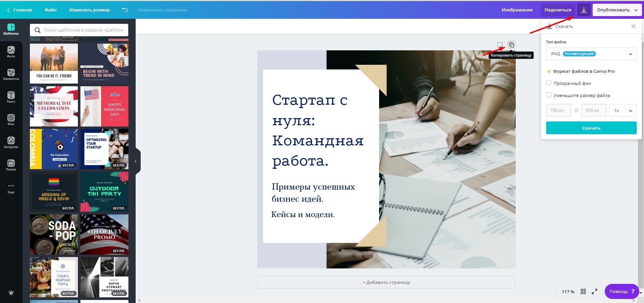Select the You Can Do It, Friend template
The height and width of the screenshot is (303, 644).
click(54, 63)
